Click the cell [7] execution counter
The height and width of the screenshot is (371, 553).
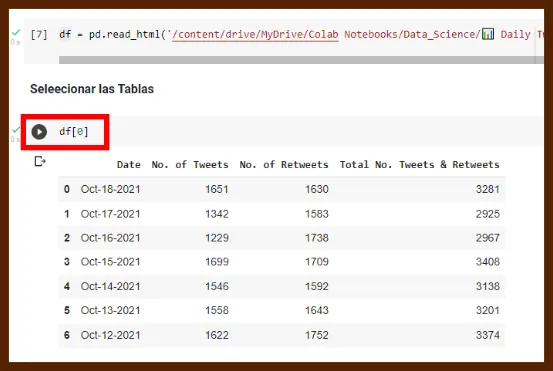tap(39, 35)
